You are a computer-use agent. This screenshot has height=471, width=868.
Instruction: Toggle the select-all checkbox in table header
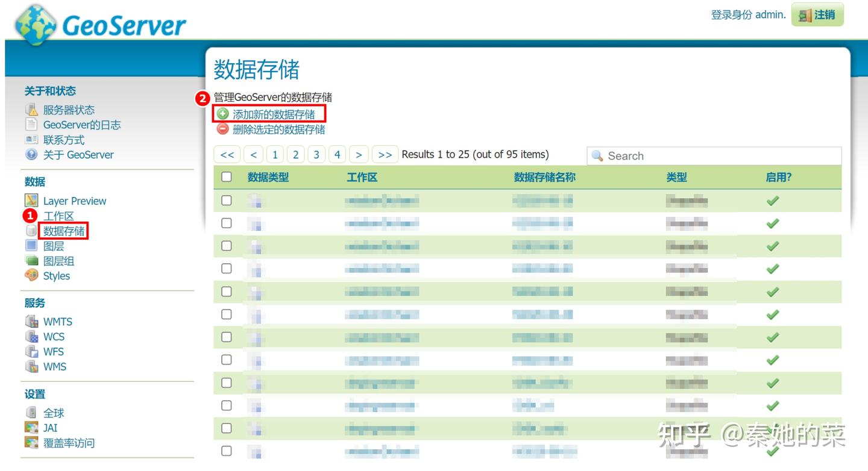tap(227, 177)
